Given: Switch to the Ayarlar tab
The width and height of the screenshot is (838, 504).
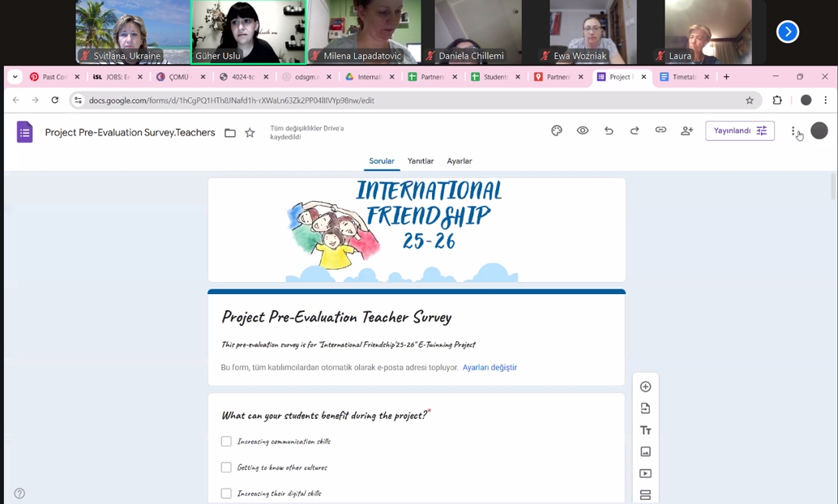Looking at the screenshot, I should pyautogui.click(x=460, y=161).
